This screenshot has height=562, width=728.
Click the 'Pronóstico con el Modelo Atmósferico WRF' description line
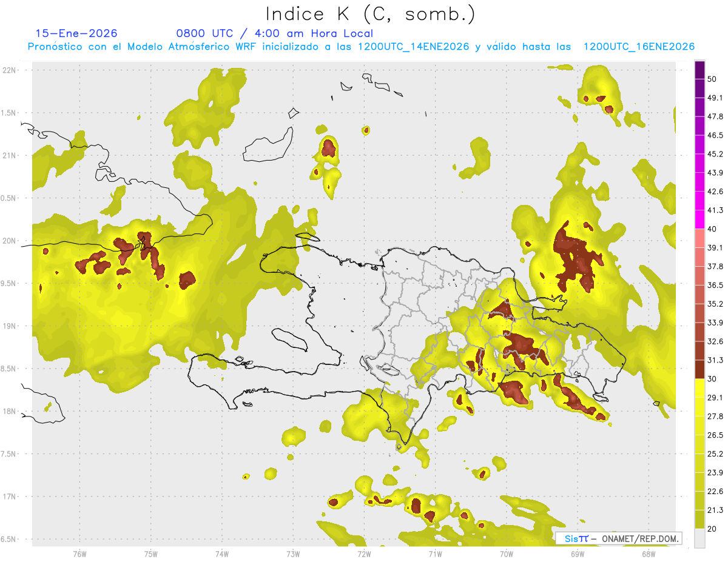[360, 47]
